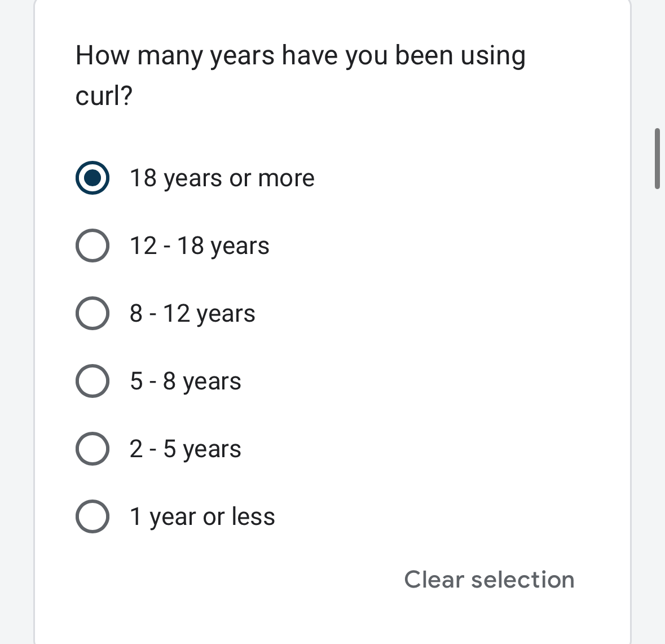The height and width of the screenshot is (644, 665).
Task: Tap the "8 - 12 years" answer text
Action: 192,314
